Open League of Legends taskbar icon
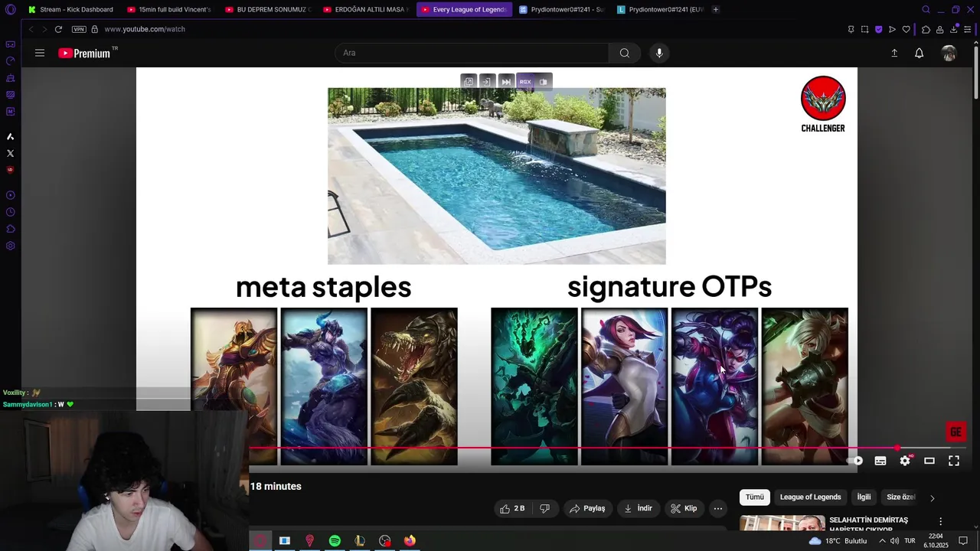 coord(360,541)
